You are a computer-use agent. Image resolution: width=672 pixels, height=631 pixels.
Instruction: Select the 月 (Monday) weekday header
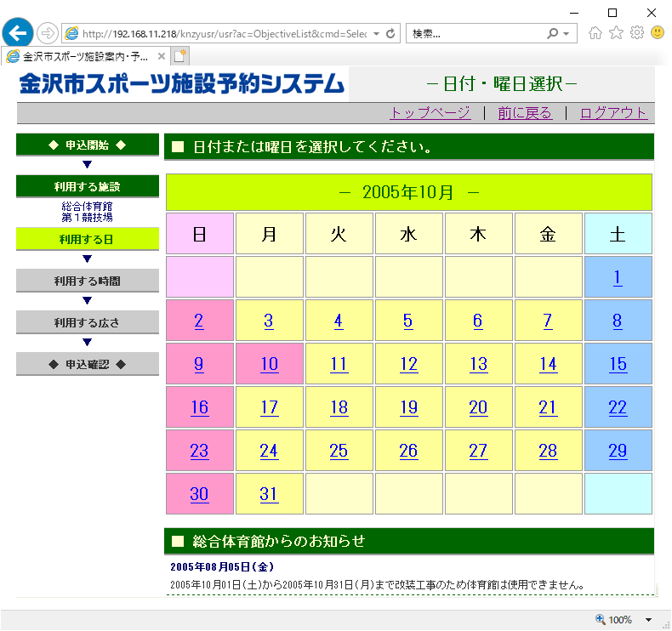tap(270, 234)
